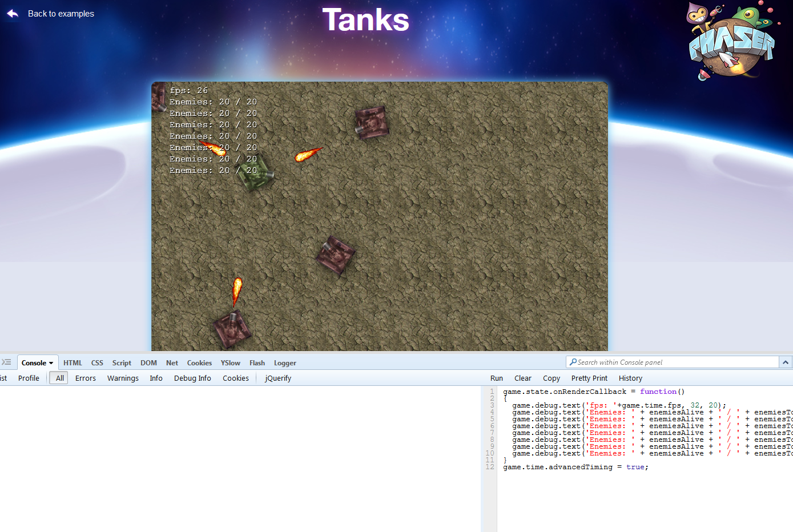Filter console by Debug Info
This screenshot has width=793, height=532.
(x=192, y=378)
